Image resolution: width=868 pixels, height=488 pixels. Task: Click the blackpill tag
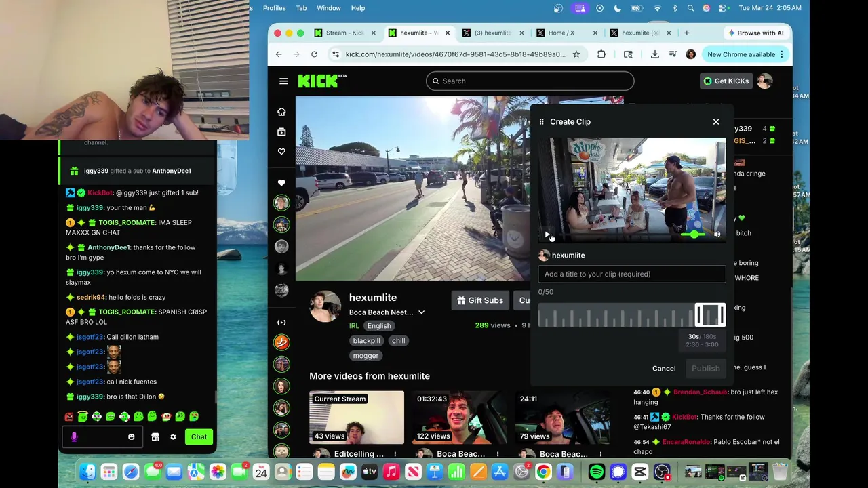pos(366,341)
